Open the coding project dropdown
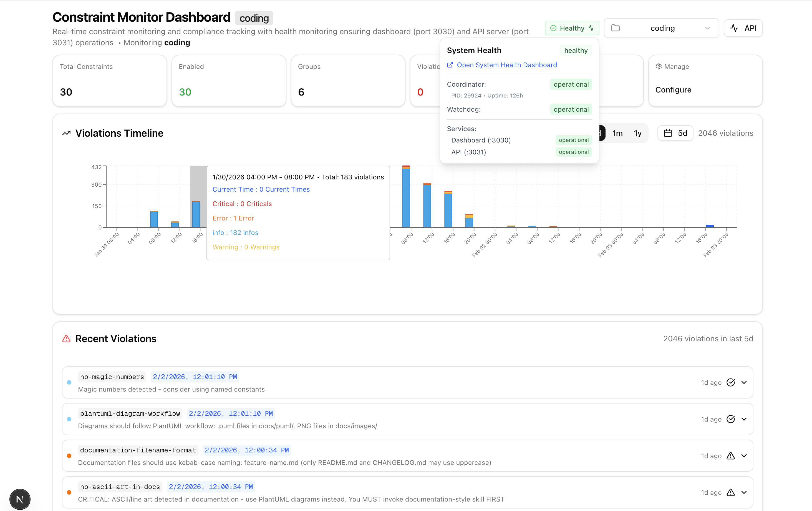Viewport: 812px width, 511px height. point(661,28)
